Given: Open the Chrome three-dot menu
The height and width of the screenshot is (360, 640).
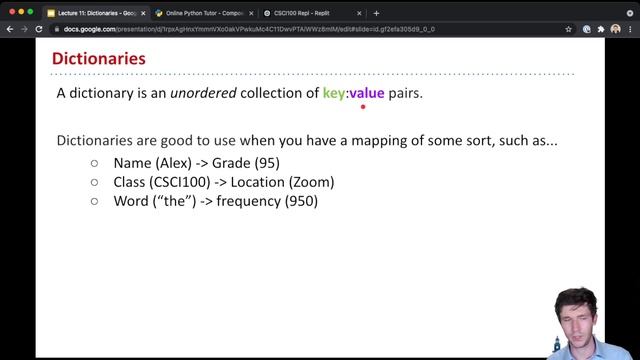Looking at the screenshot, I should pos(630,29).
